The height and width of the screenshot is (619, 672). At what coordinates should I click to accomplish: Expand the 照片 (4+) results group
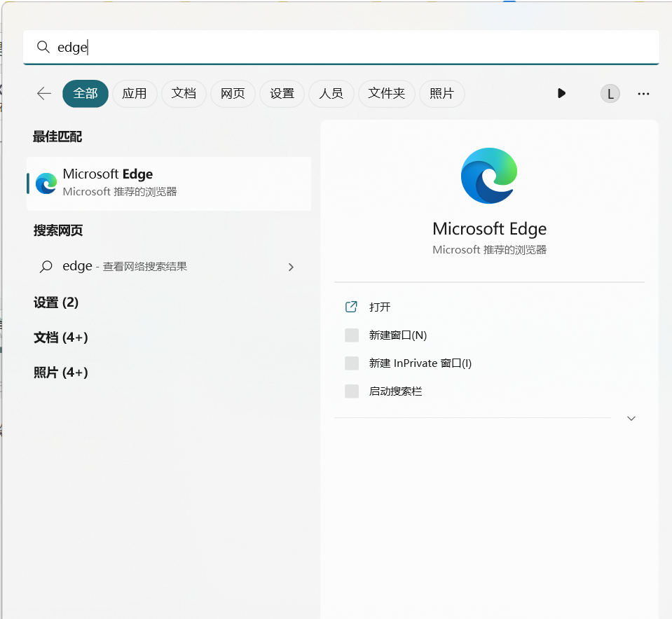(61, 373)
